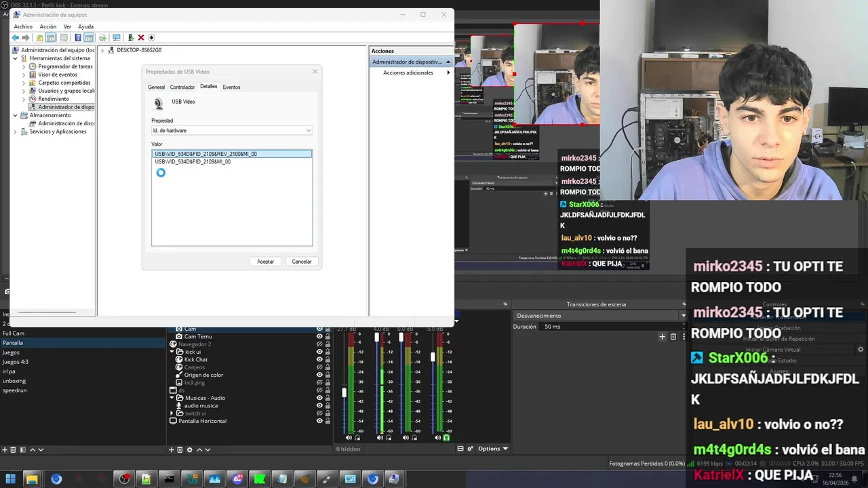This screenshot has height=488, width=868.
Task: Open the Acción menu
Action: pyautogui.click(x=48, y=26)
